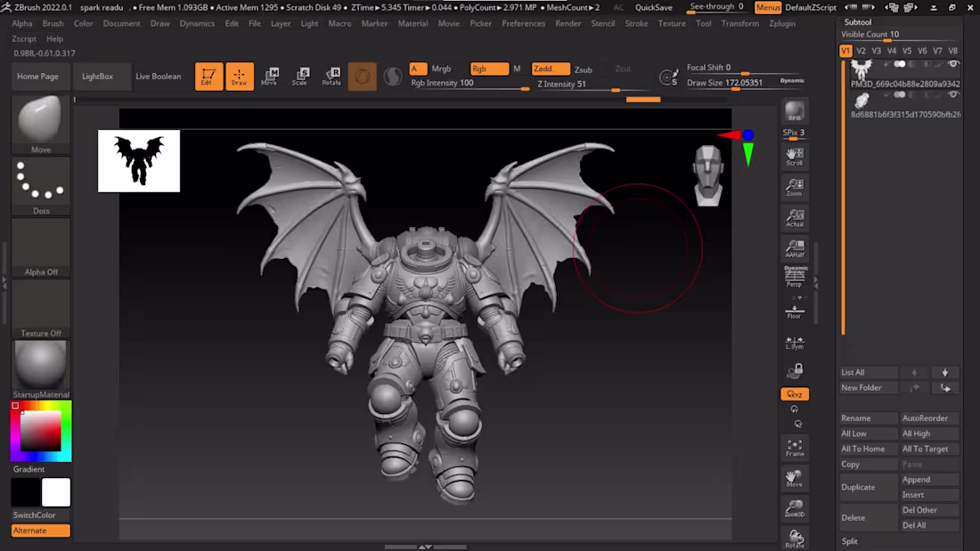Screen dimensions: 980x551
Task: Activate Edit mode button
Action: point(208,77)
